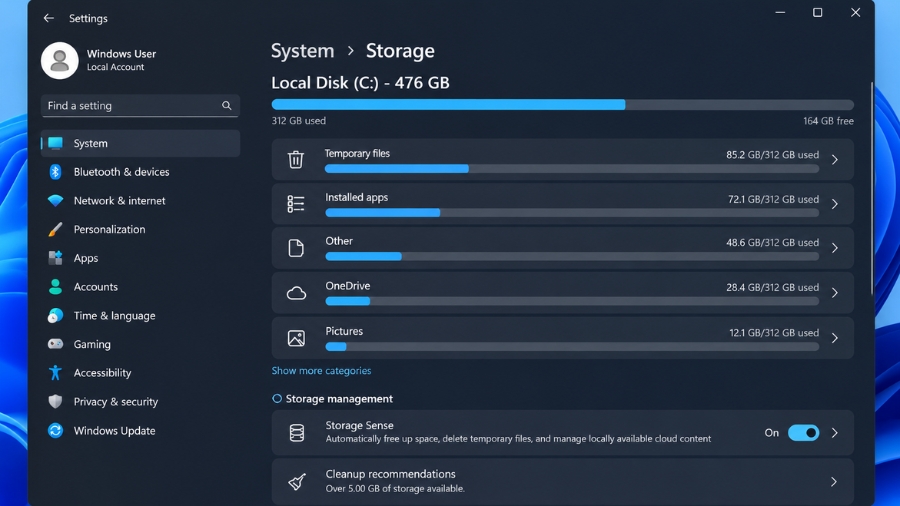Expand the Other category chevron

[835, 248]
